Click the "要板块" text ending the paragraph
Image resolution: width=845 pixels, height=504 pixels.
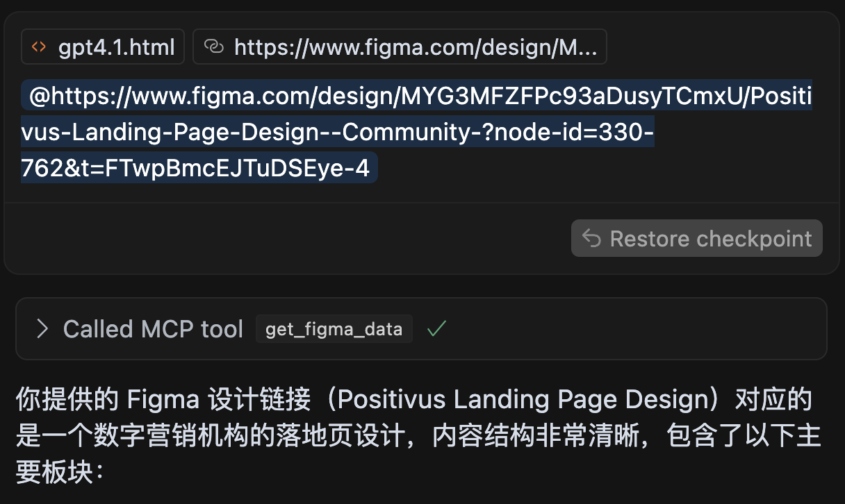pos(54,472)
